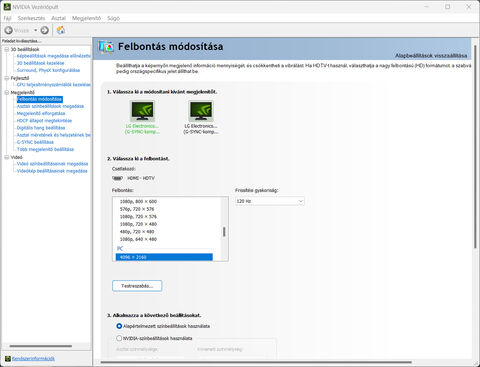Image resolution: width=480 pixels, height=367 pixels.
Task: Open Megjelenítő elforgatása tree item
Action: [41, 114]
